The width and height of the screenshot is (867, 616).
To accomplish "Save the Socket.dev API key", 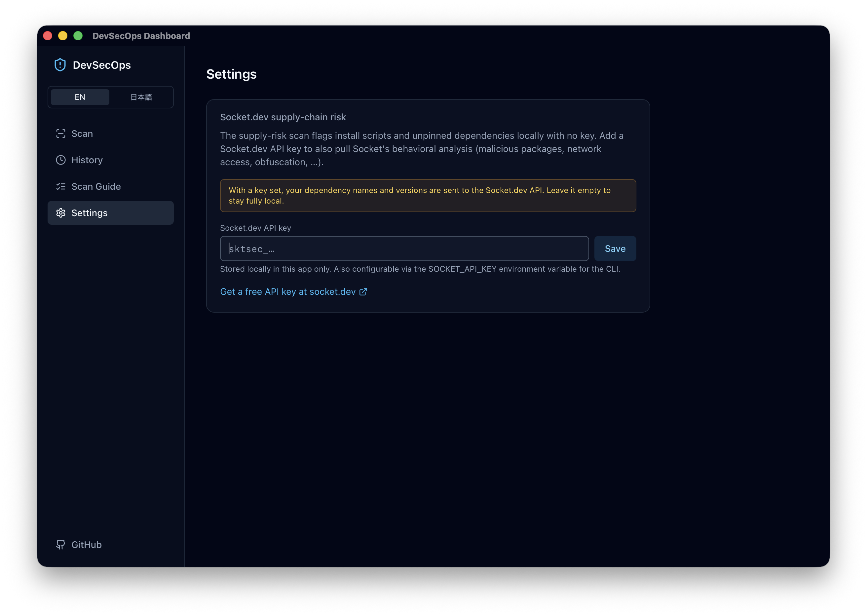I will 615,249.
